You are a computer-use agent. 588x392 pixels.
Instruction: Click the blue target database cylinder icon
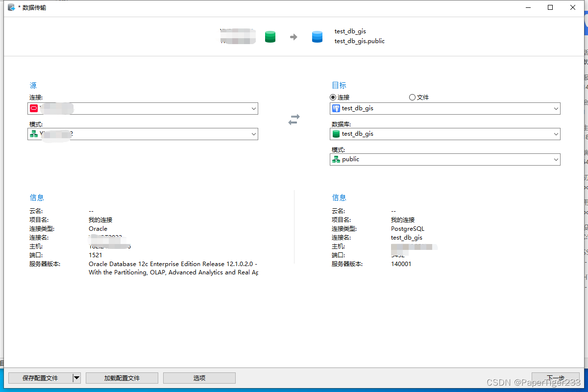click(x=317, y=36)
